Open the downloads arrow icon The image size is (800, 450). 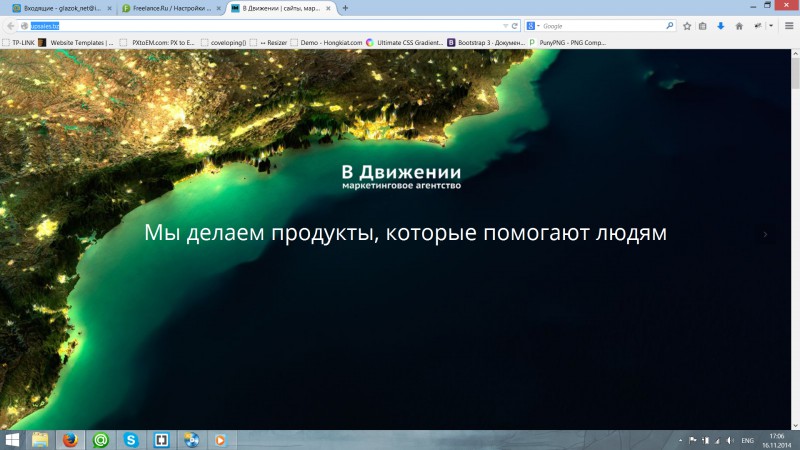pyautogui.click(x=720, y=26)
